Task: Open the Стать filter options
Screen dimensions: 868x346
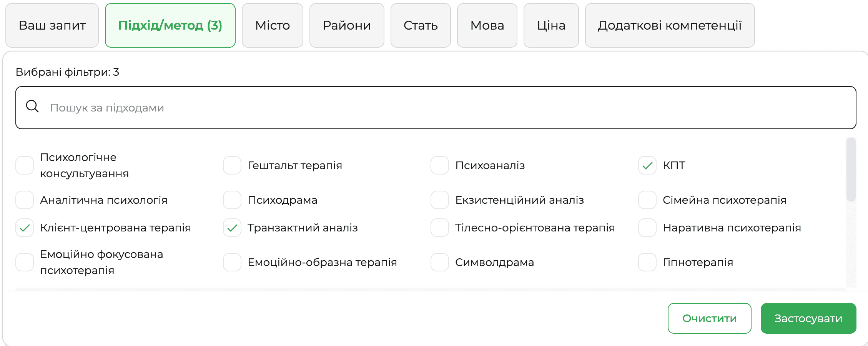Action: click(420, 25)
